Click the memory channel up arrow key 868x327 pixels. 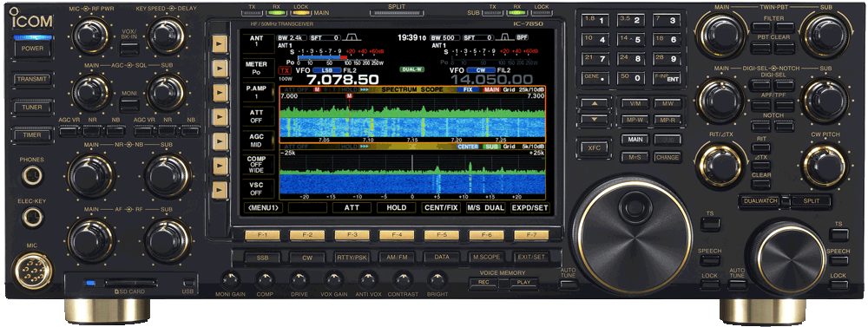tap(594, 104)
